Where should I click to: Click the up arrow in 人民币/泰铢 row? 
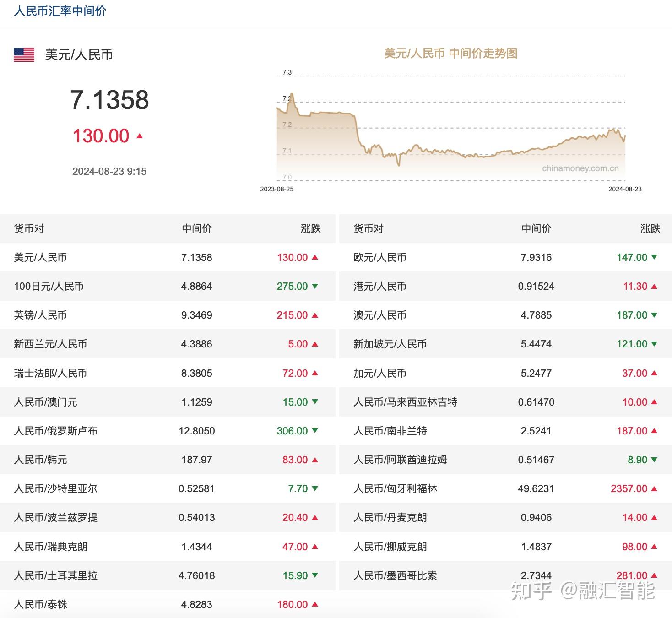[315, 604]
